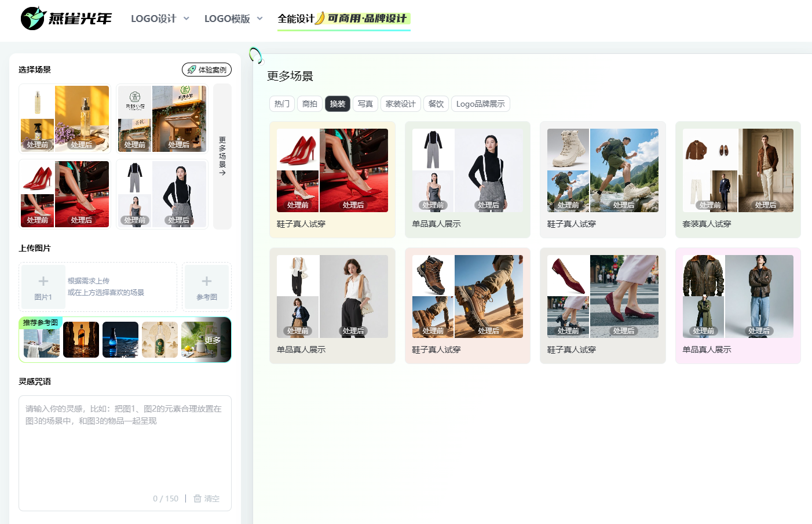Select the Logo品牌展示 filter

click(x=480, y=104)
